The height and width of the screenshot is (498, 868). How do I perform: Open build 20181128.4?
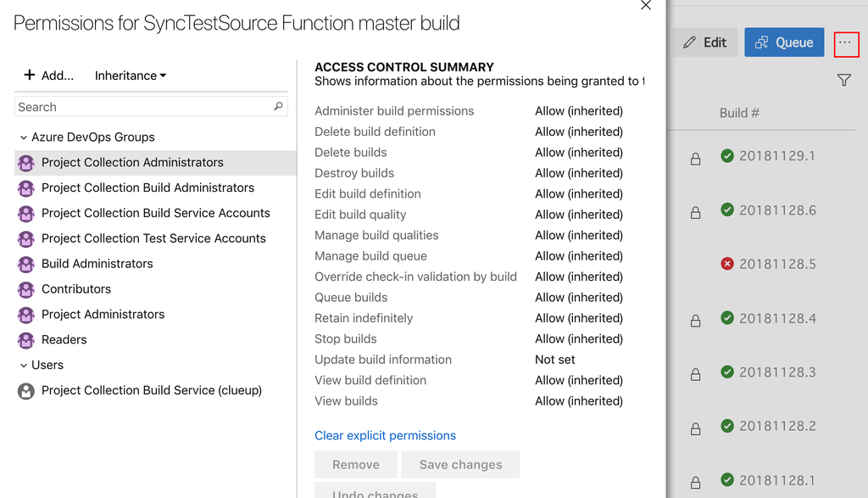click(x=777, y=318)
